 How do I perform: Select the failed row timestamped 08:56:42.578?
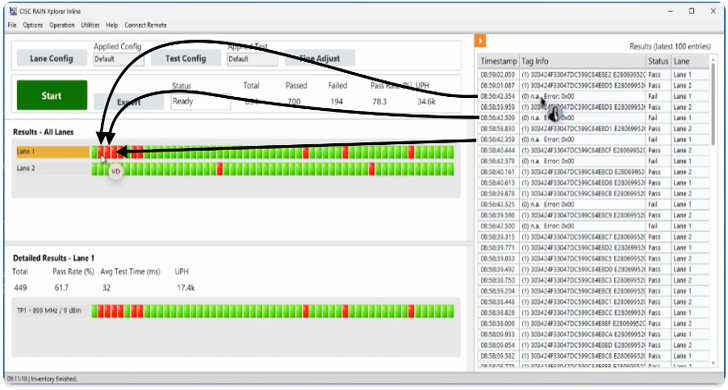[594, 161]
